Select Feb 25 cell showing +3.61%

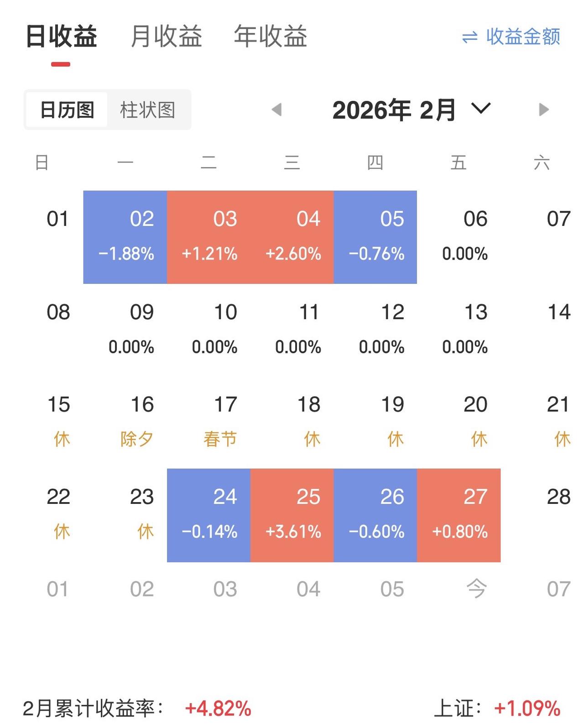[x=292, y=515]
